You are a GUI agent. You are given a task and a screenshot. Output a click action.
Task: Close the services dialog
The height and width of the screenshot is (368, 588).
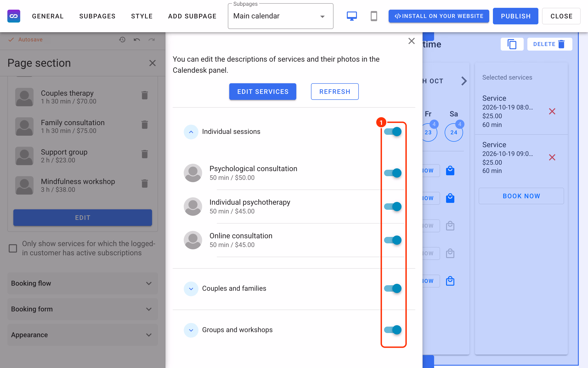click(411, 41)
